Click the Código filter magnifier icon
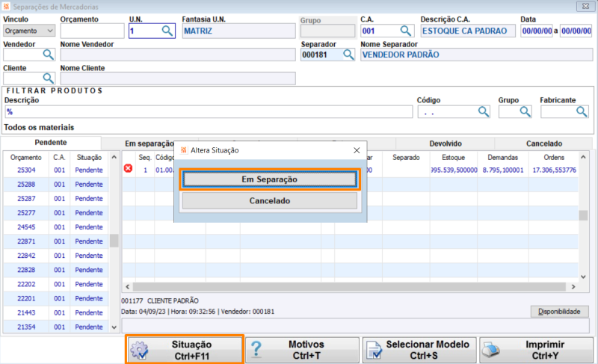 point(483,111)
